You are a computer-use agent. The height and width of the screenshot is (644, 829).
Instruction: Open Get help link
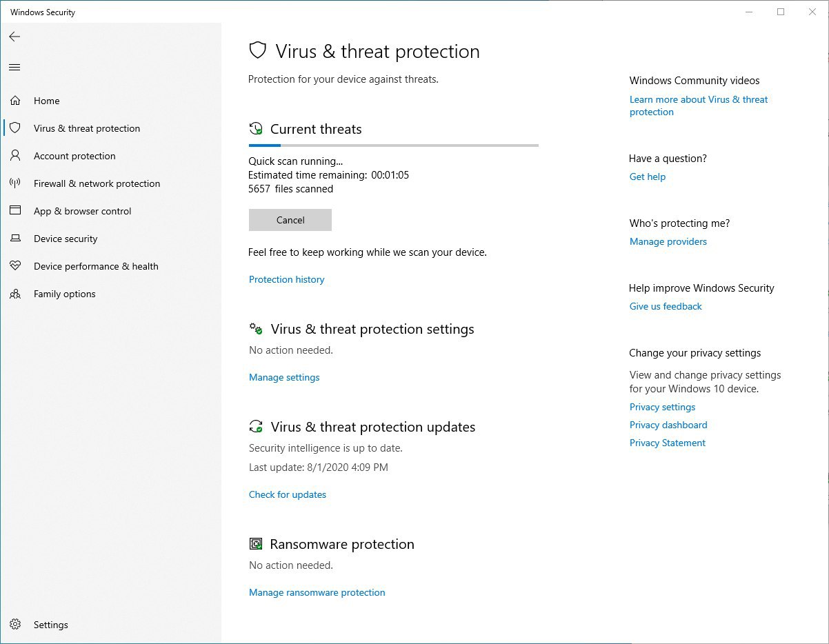(648, 177)
